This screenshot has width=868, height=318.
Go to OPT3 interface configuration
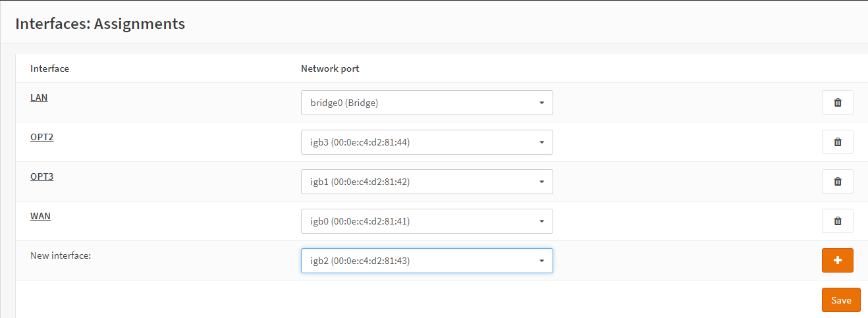coord(41,176)
